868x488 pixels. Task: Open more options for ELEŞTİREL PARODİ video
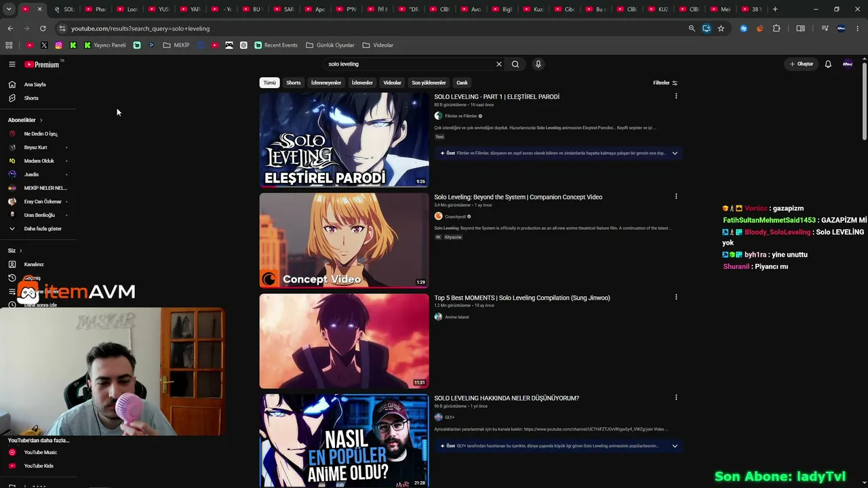tap(676, 96)
